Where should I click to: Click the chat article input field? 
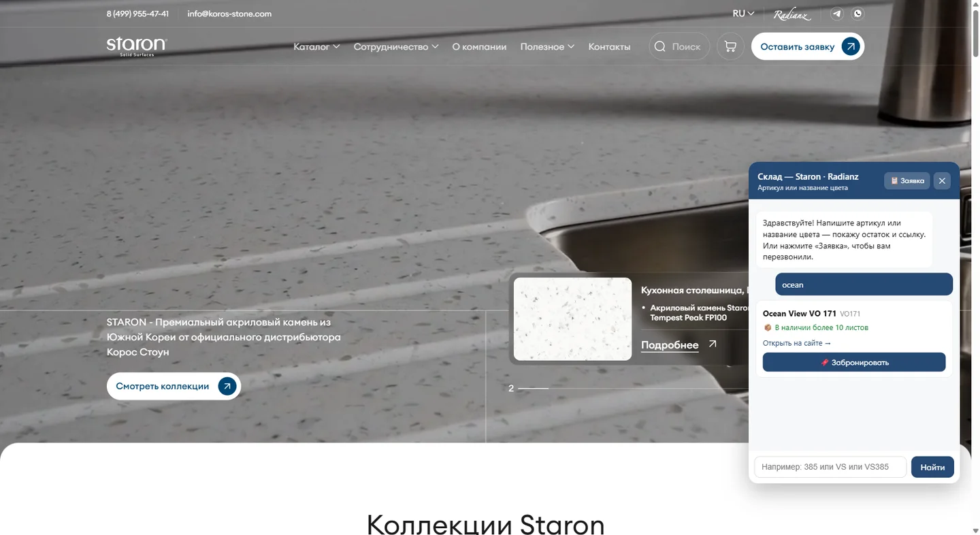click(830, 467)
